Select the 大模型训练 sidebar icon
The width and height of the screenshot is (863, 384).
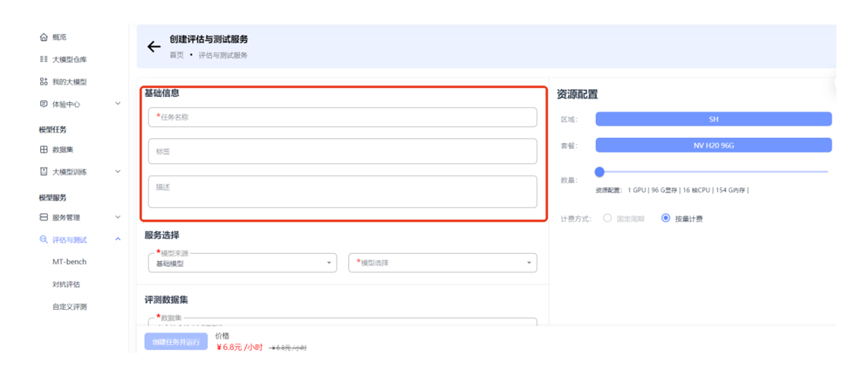44,172
